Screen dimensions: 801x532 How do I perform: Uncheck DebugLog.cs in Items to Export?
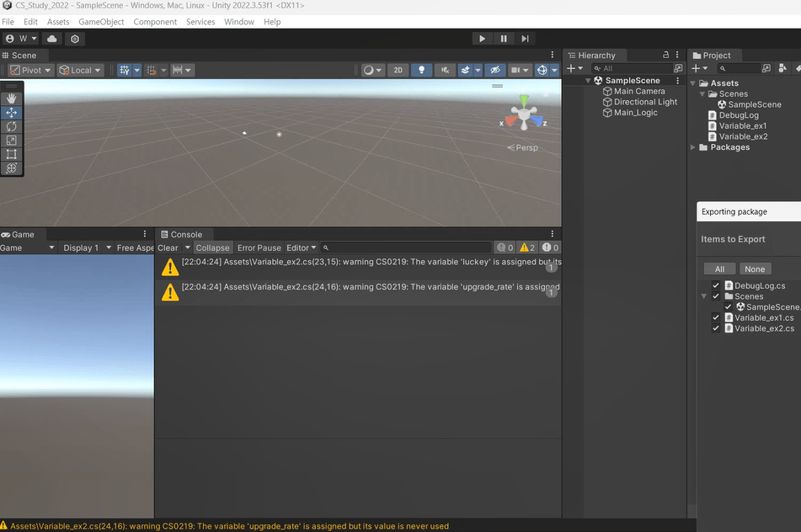tap(716, 286)
